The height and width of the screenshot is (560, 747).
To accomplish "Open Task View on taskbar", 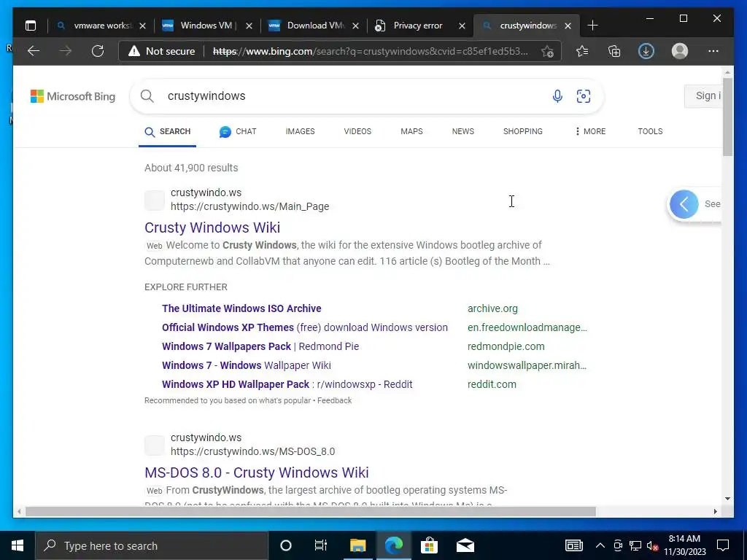I will click(x=321, y=545).
